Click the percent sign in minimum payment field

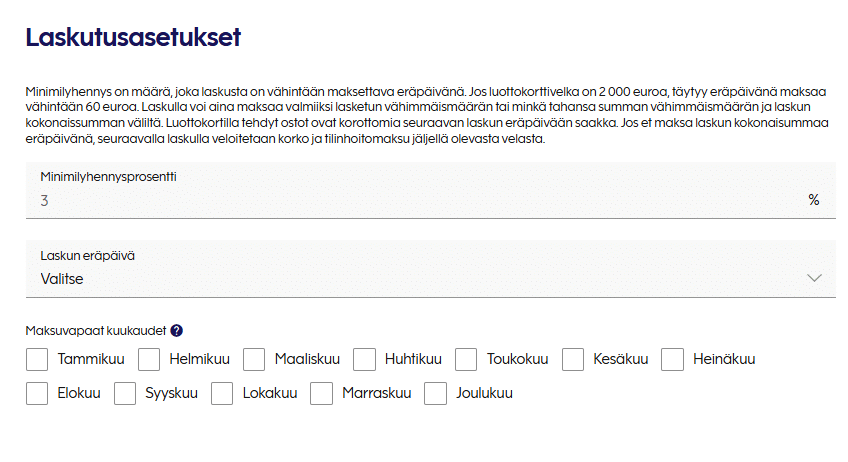[814, 200]
